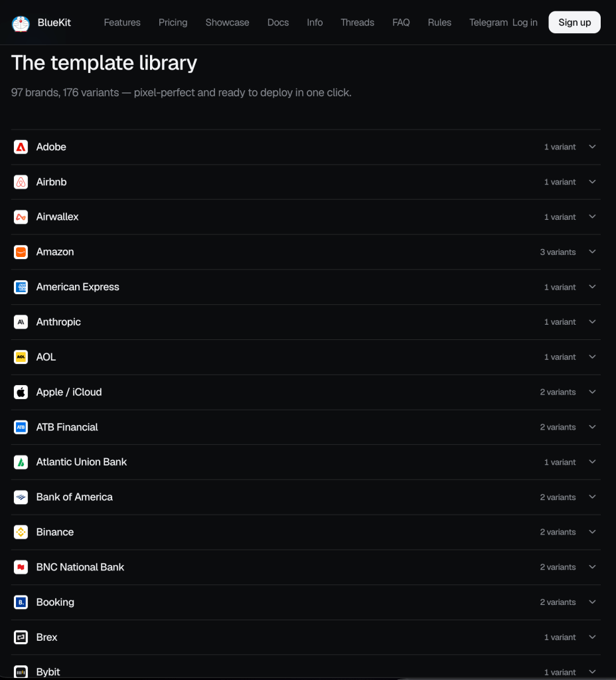The image size is (616, 680).
Task: Select the Apple logo icon
Action: 21,392
